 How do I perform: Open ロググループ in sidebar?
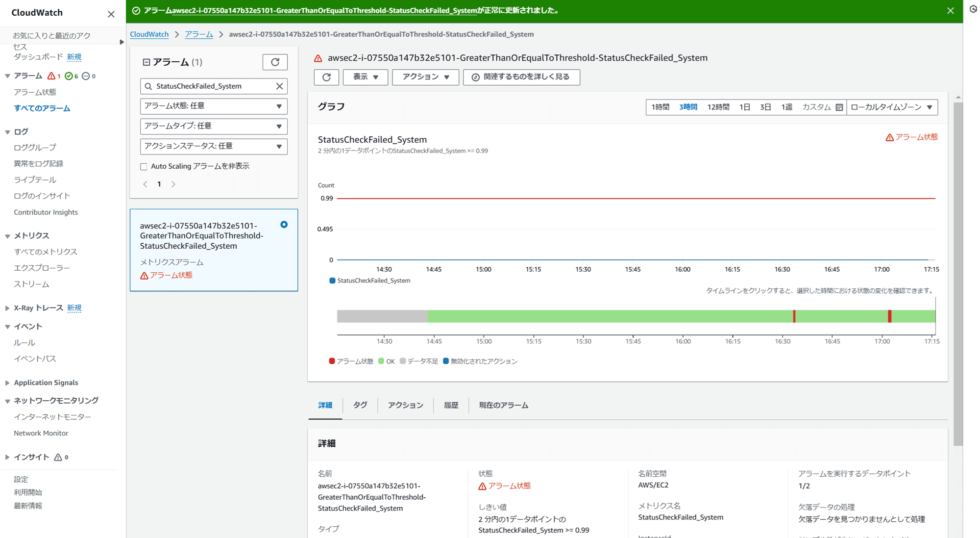pos(35,148)
